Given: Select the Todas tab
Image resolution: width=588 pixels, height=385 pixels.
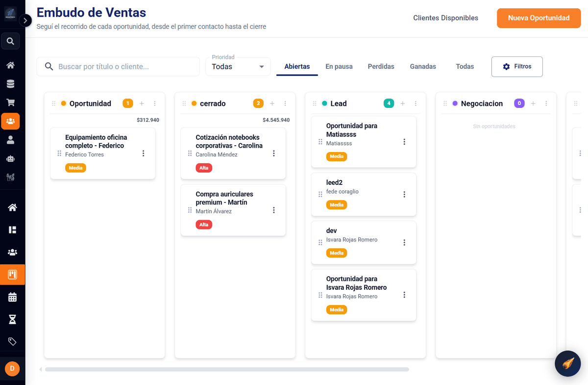Looking at the screenshot, I should click(465, 67).
